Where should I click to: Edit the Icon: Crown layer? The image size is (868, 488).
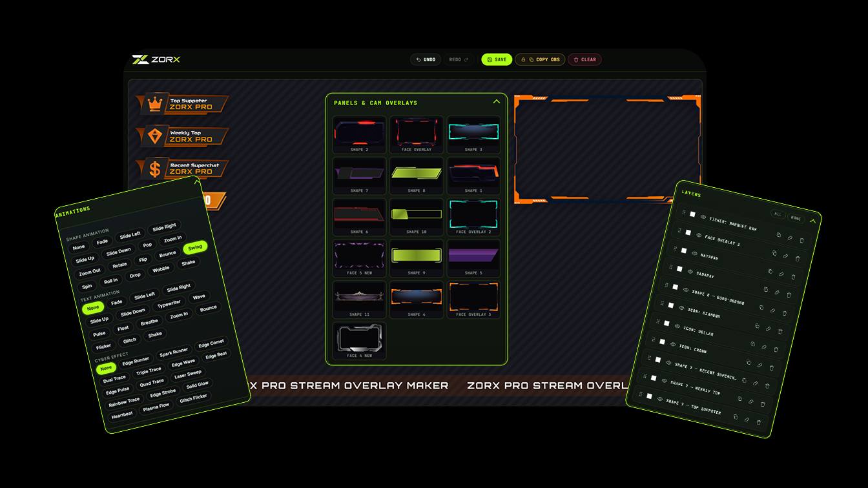coord(759,365)
